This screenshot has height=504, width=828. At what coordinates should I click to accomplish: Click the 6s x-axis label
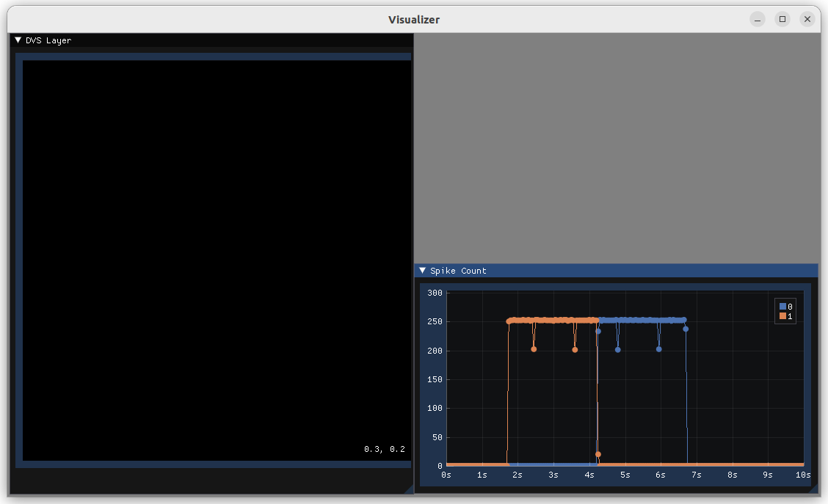coord(661,475)
